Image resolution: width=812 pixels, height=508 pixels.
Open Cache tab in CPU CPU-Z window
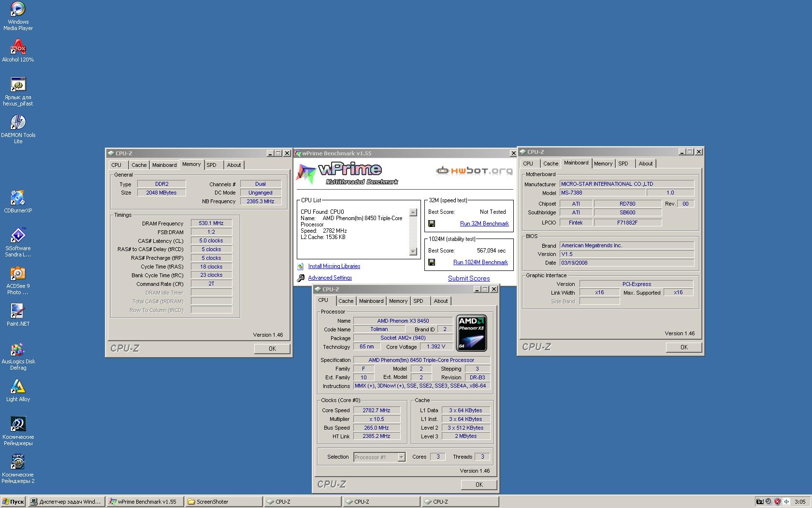(346, 301)
